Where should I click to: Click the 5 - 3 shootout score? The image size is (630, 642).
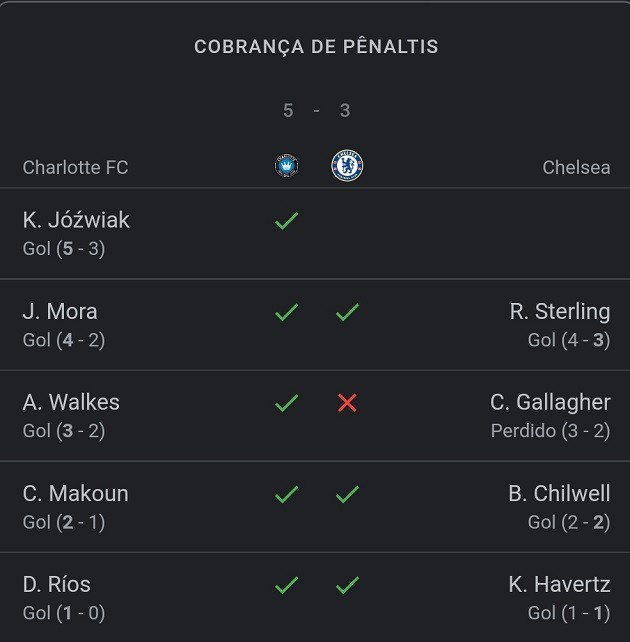pyautogui.click(x=316, y=111)
